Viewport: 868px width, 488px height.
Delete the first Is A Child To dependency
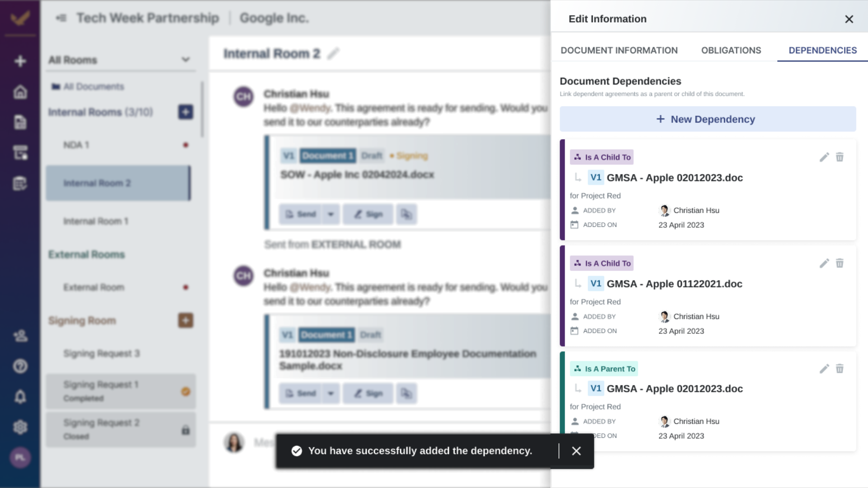click(x=840, y=157)
